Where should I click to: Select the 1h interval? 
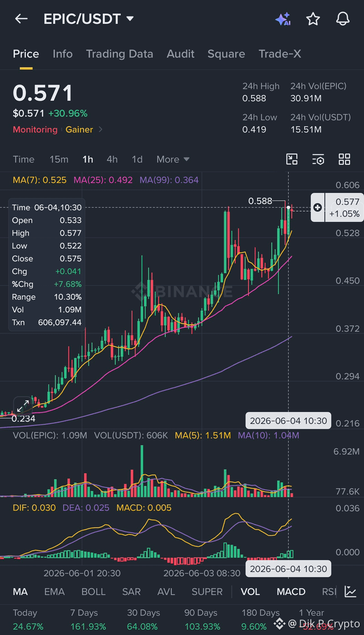87,159
